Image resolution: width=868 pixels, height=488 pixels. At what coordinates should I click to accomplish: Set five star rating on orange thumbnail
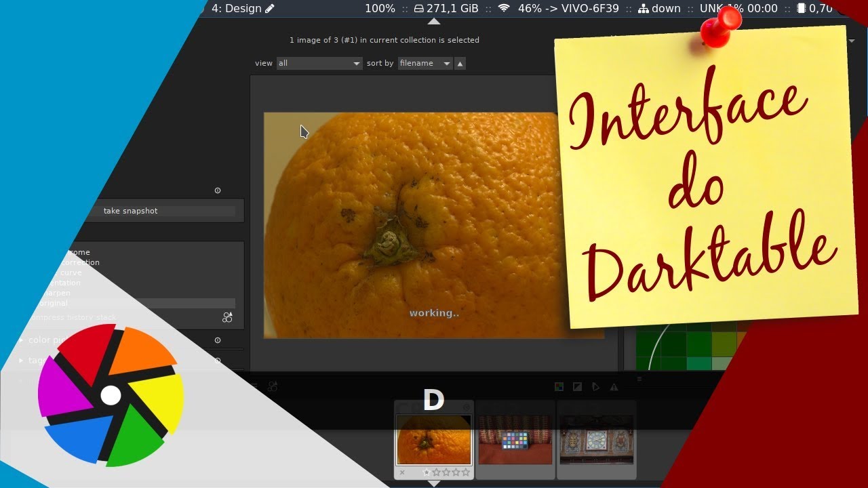[465, 472]
